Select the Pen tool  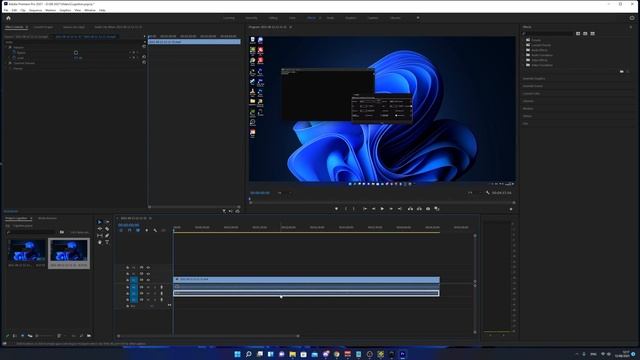click(107, 236)
